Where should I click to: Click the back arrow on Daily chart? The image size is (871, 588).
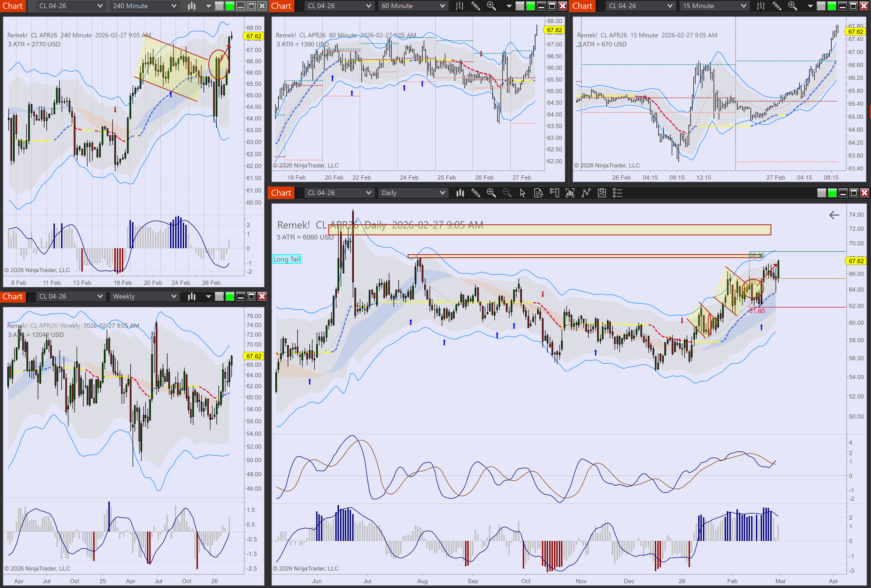coord(834,215)
